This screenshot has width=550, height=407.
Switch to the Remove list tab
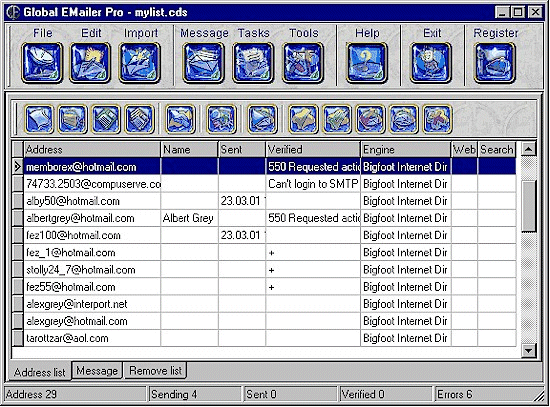pos(155,371)
